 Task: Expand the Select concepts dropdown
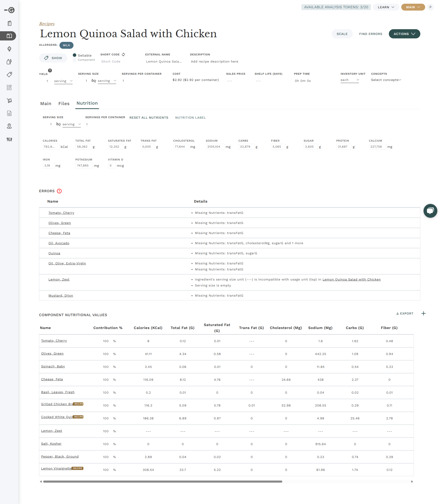[x=386, y=80]
